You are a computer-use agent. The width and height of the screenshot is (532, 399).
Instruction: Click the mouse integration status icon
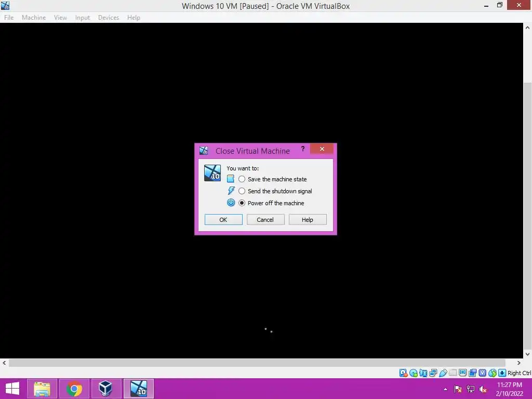[x=493, y=373]
